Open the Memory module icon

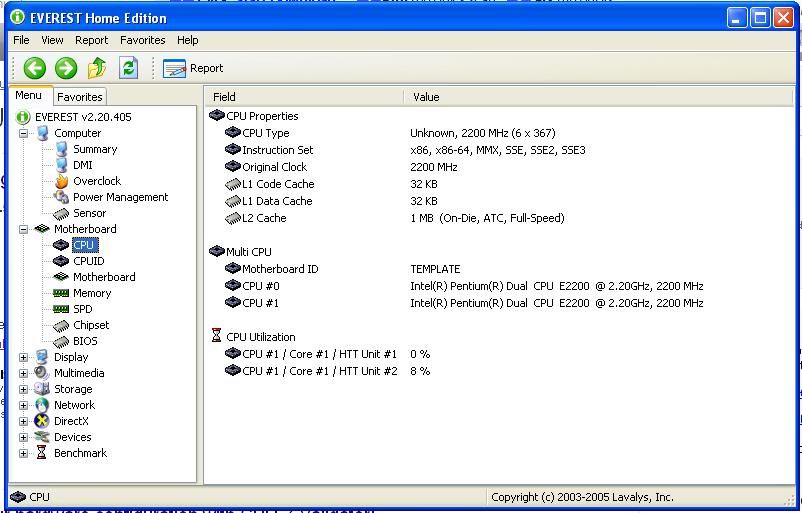coord(61,293)
